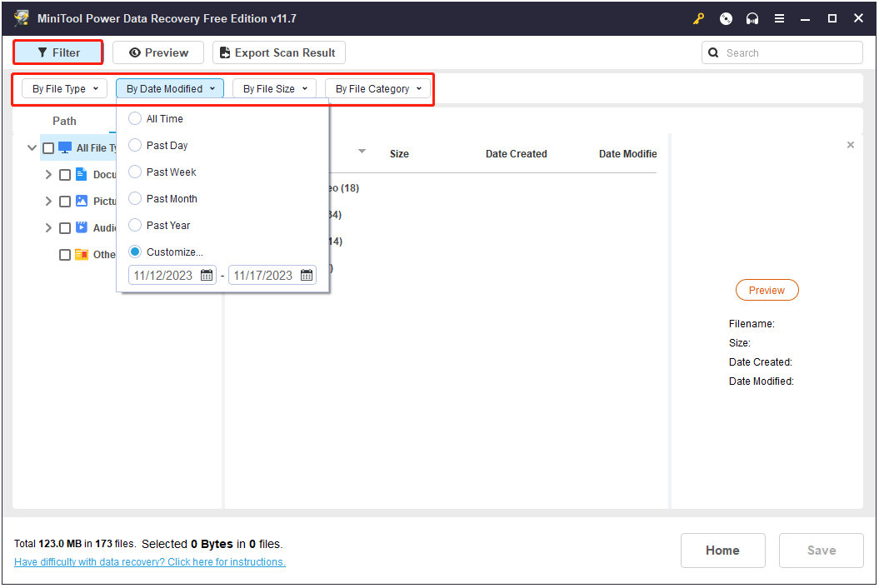Screen dimensions: 879x588
Task: Select the Past Month radio option
Action: click(134, 198)
